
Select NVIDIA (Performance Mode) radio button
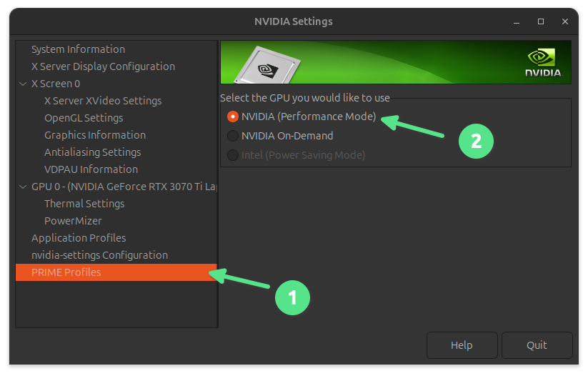(x=232, y=116)
